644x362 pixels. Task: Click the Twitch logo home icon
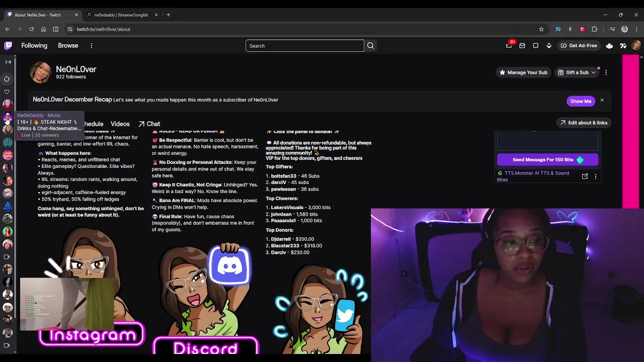(x=8, y=46)
